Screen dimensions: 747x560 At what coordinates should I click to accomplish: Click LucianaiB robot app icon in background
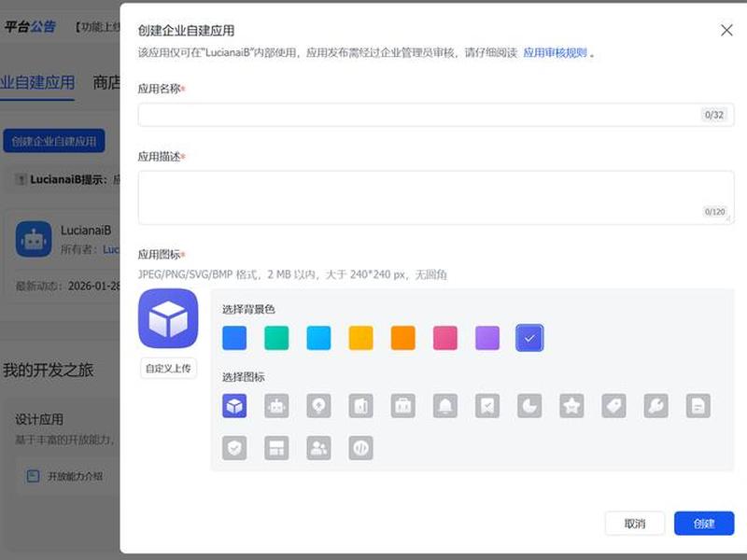(x=34, y=239)
